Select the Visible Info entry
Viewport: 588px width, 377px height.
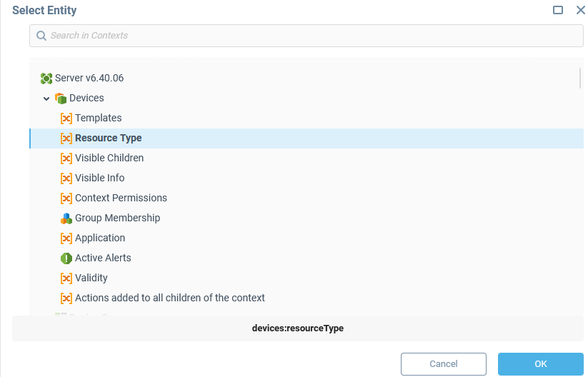[100, 179]
